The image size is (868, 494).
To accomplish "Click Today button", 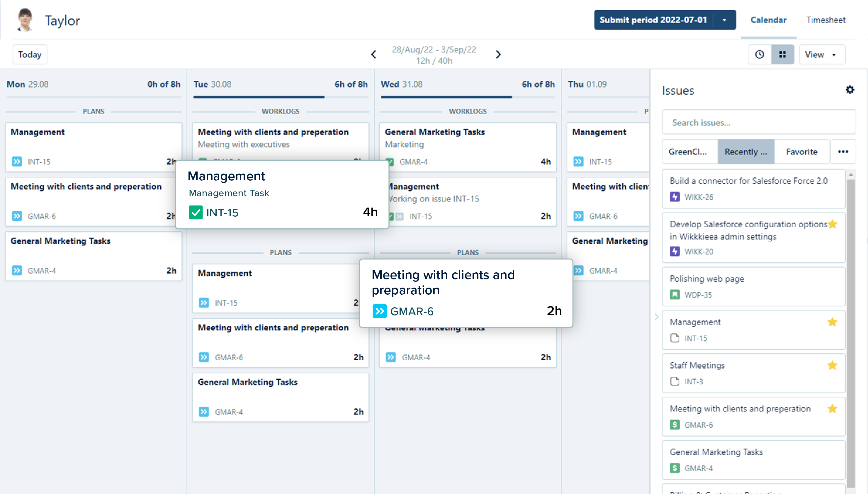I will pyautogui.click(x=30, y=54).
